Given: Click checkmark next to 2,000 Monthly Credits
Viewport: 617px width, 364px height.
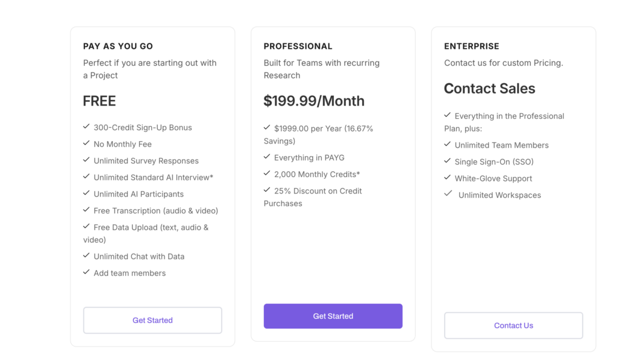Looking at the screenshot, I should coord(267,173).
